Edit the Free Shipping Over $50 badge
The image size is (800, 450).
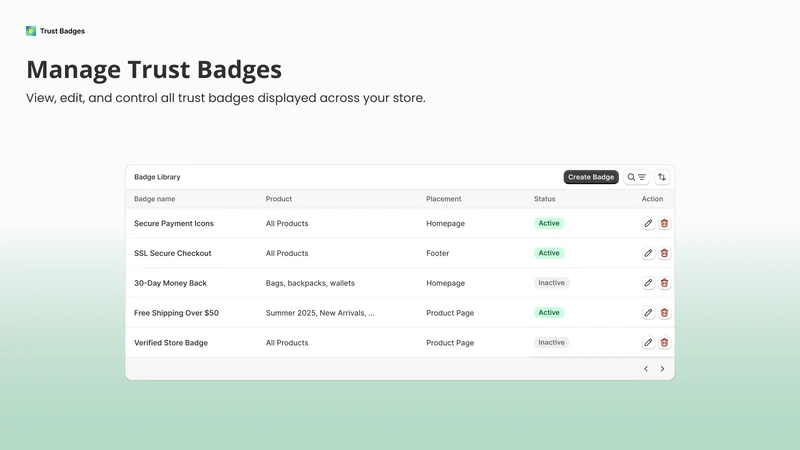click(x=648, y=313)
